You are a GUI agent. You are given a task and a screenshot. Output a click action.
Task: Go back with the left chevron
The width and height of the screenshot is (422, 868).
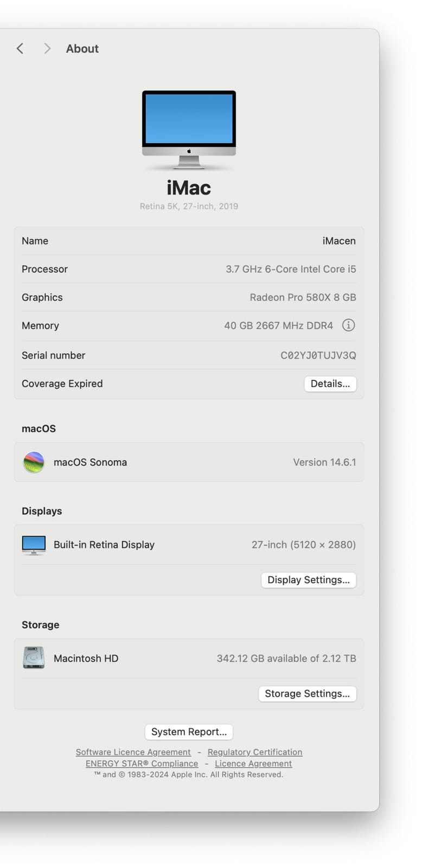tap(20, 49)
